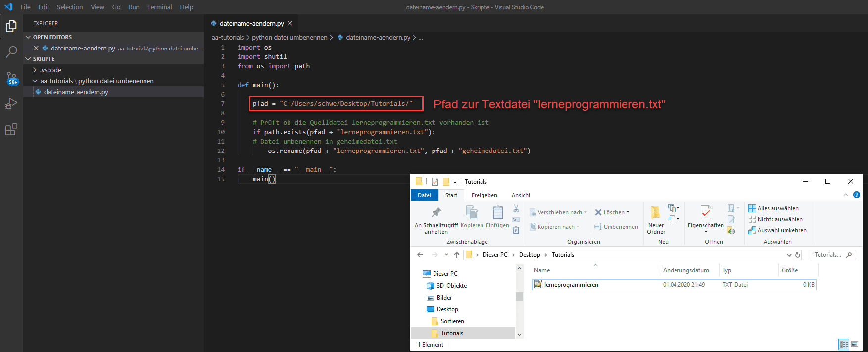868x352 pixels.
Task: Click Nichts auswählen in the ribbon
Action: [775, 219]
